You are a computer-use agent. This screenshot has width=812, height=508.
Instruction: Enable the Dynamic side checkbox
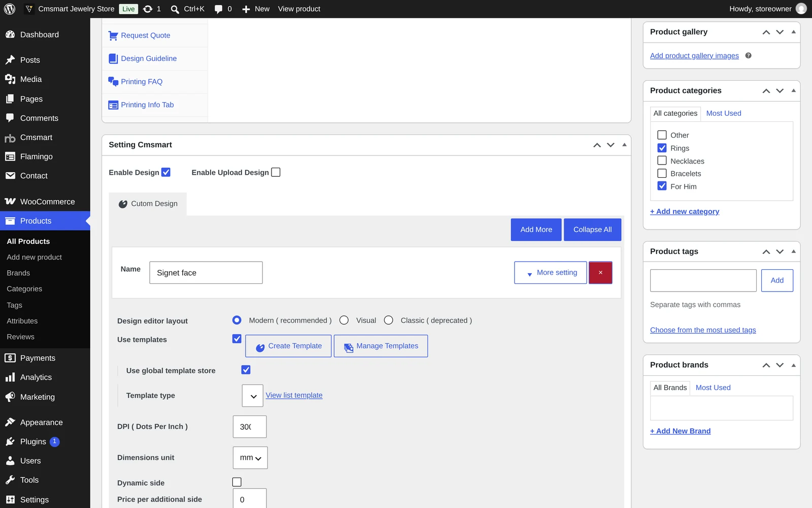coord(237,482)
